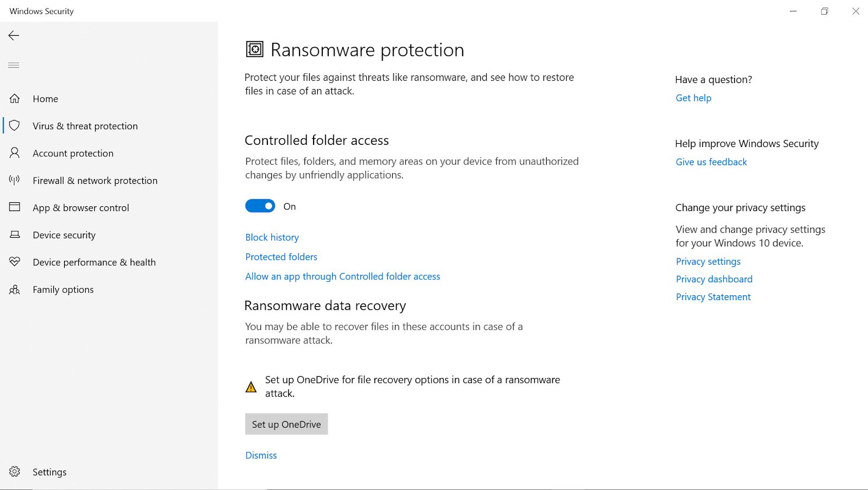
Task: Open Account protection via the person icon
Action: click(x=14, y=152)
